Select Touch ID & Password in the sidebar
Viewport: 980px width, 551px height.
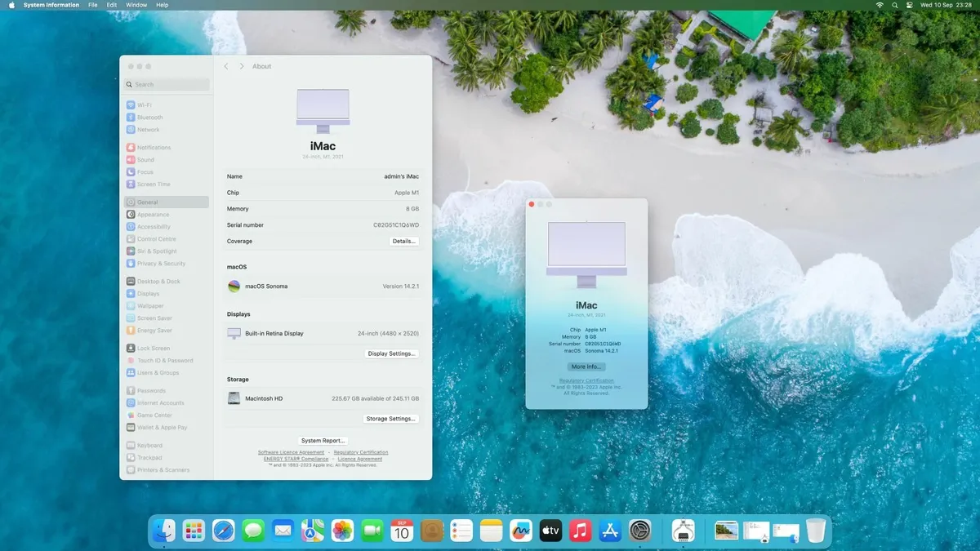point(167,361)
